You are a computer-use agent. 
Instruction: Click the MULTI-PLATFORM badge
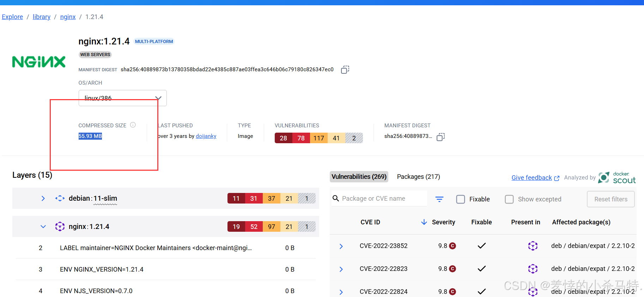pyautogui.click(x=154, y=42)
